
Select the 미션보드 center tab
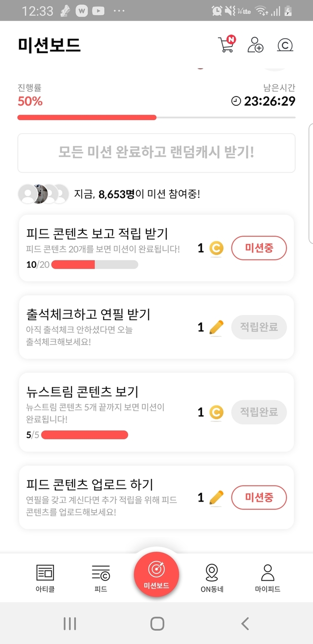coord(156,574)
